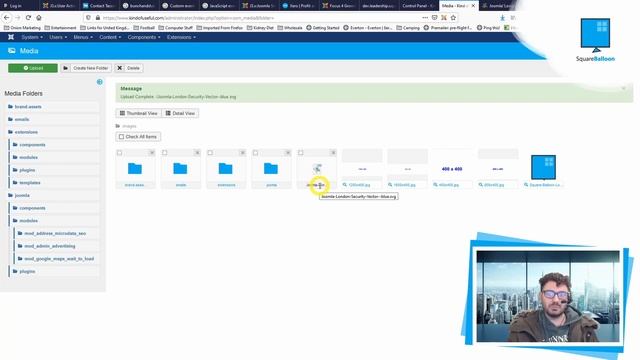Open the Content dropdown menu
The width and height of the screenshot is (640, 360).
pos(110,37)
